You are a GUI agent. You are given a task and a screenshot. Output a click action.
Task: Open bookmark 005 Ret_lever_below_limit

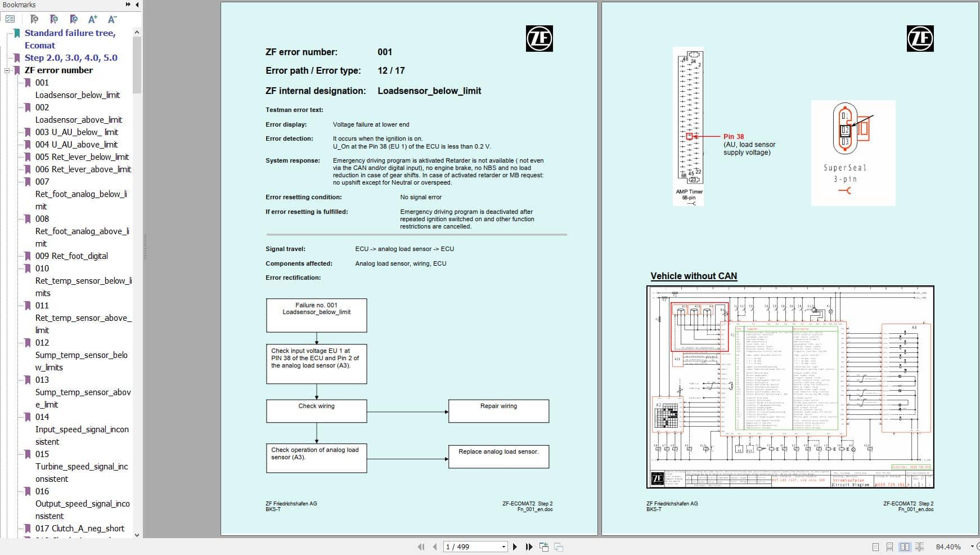point(82,156)
